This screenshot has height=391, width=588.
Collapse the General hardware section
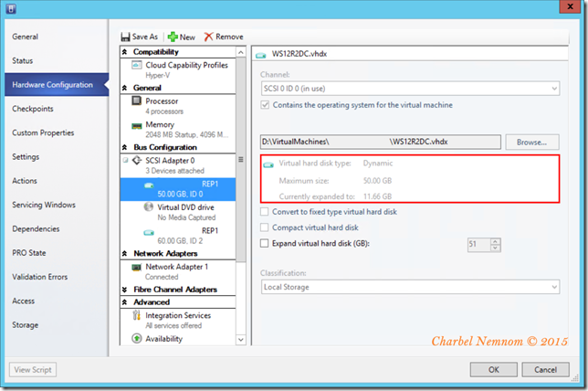124,88
